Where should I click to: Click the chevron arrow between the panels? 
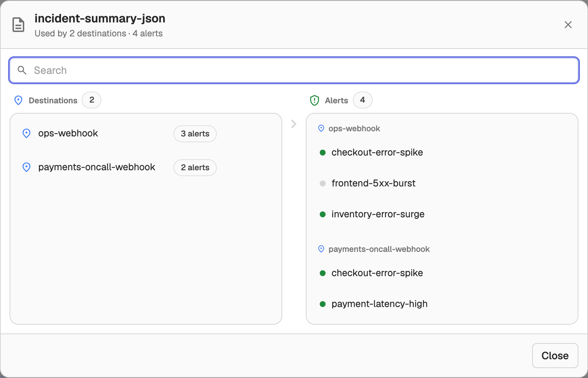pyautogui.click(x=294, y=124)
